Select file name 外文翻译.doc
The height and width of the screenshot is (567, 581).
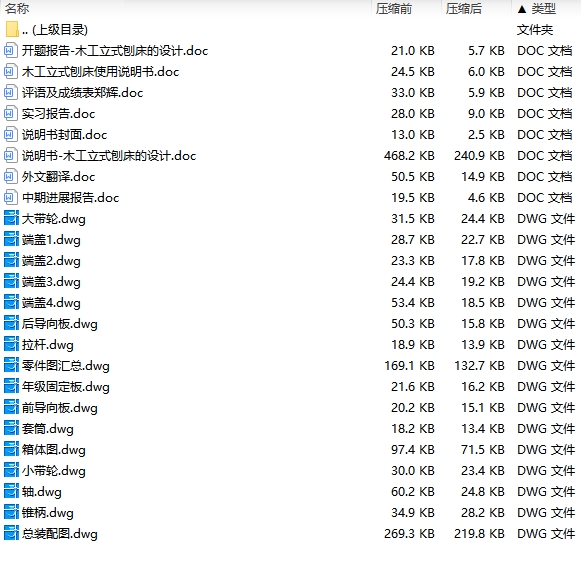[58, 176]
